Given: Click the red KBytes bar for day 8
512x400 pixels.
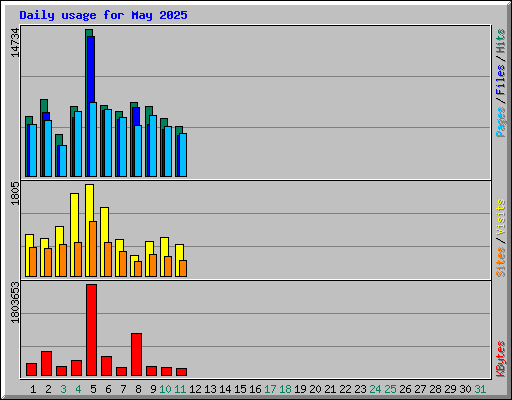Looking at the screenshot, I should pyautogui.click(x=136, y=354).
